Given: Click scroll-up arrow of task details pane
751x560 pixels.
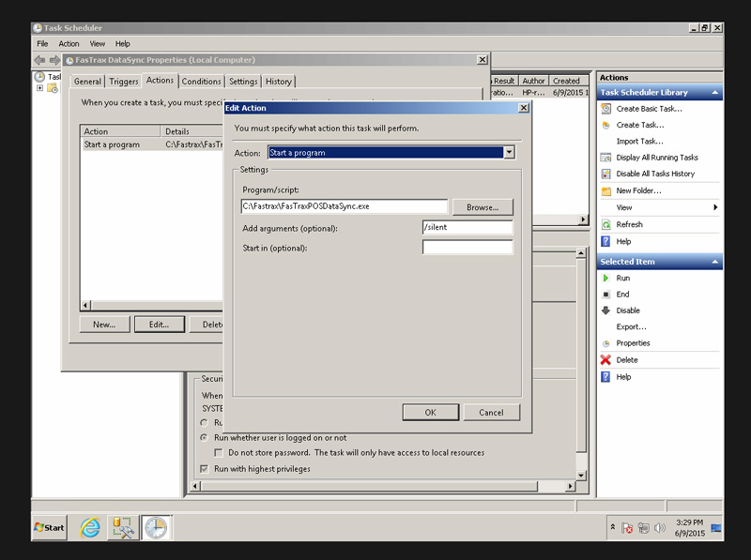Looking at the screenshot, I should click(x=581, y=252).
